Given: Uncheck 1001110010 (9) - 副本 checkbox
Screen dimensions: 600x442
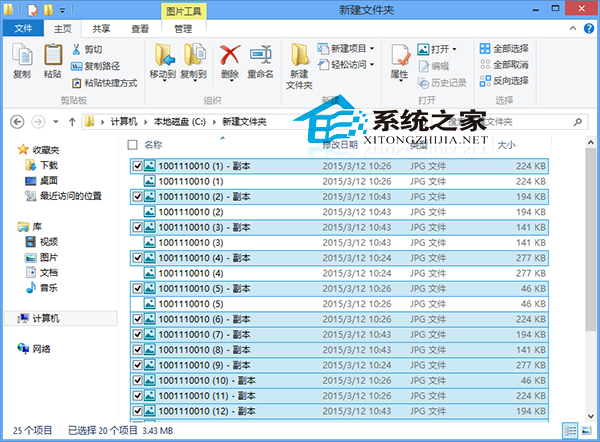Looking at the screenshot, I should (x=137, y=365).
